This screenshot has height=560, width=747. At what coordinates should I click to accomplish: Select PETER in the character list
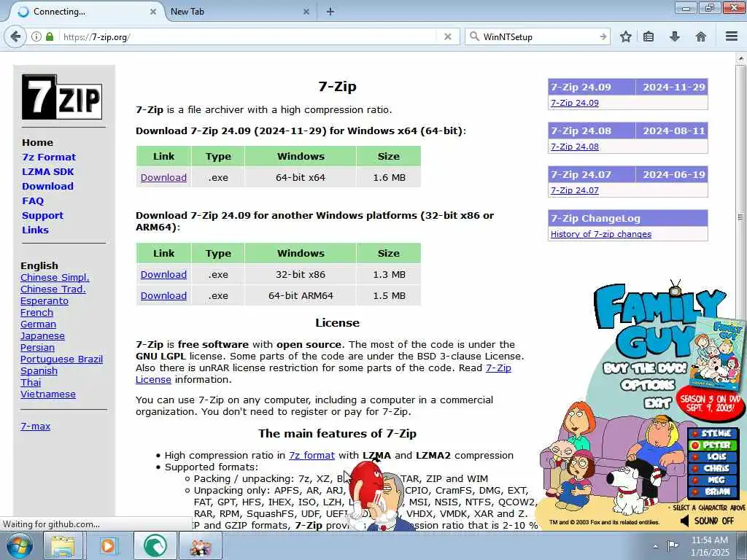click(713, 446)
